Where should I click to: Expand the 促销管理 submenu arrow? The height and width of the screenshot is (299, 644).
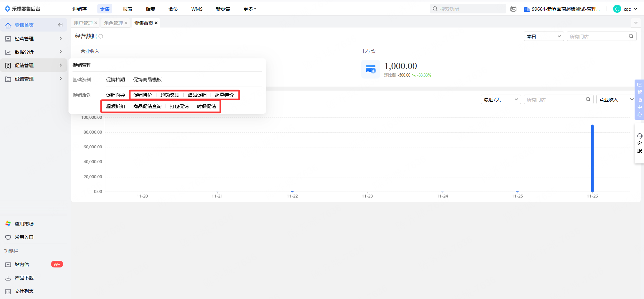click(x=61, y=65)
